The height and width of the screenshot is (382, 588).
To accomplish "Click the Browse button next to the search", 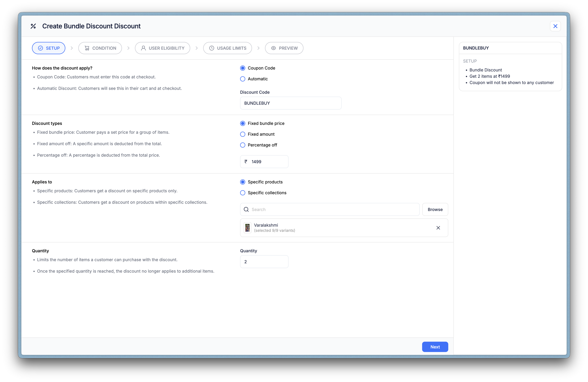I will click(x=435, y=209).
